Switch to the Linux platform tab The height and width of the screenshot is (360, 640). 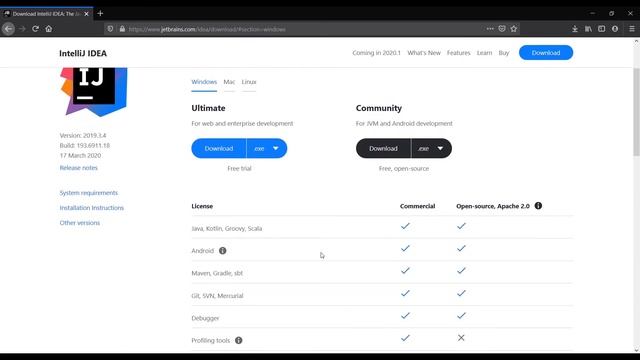tap(249, 82)
